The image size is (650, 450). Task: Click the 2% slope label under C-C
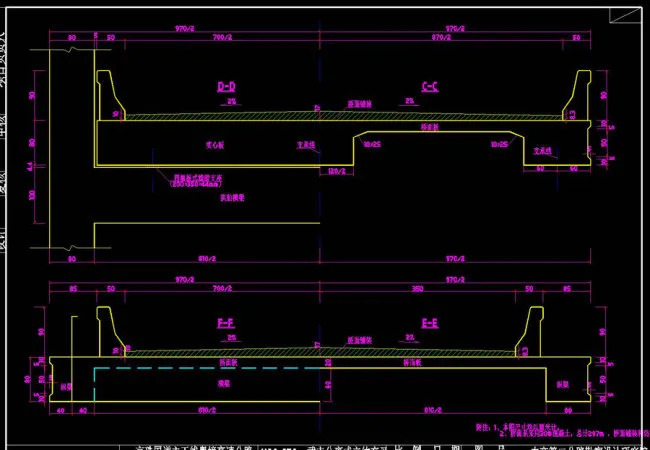click(x=410, y=101)
